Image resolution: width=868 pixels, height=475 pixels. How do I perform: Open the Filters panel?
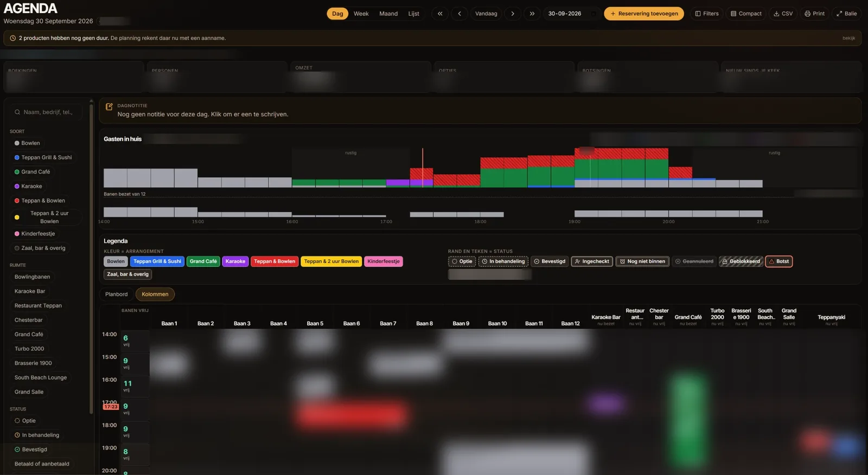(707, 14)
